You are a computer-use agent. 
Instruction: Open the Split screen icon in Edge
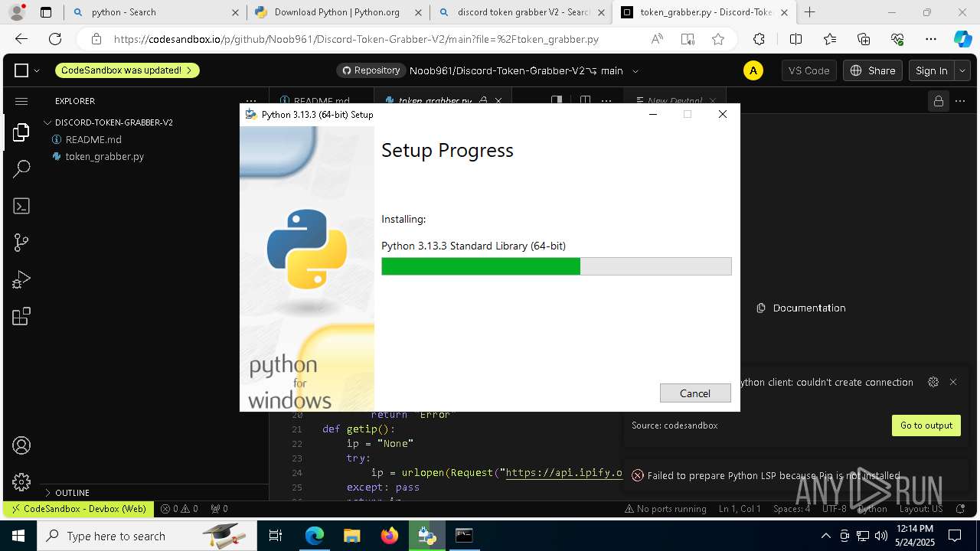[796, 39]
